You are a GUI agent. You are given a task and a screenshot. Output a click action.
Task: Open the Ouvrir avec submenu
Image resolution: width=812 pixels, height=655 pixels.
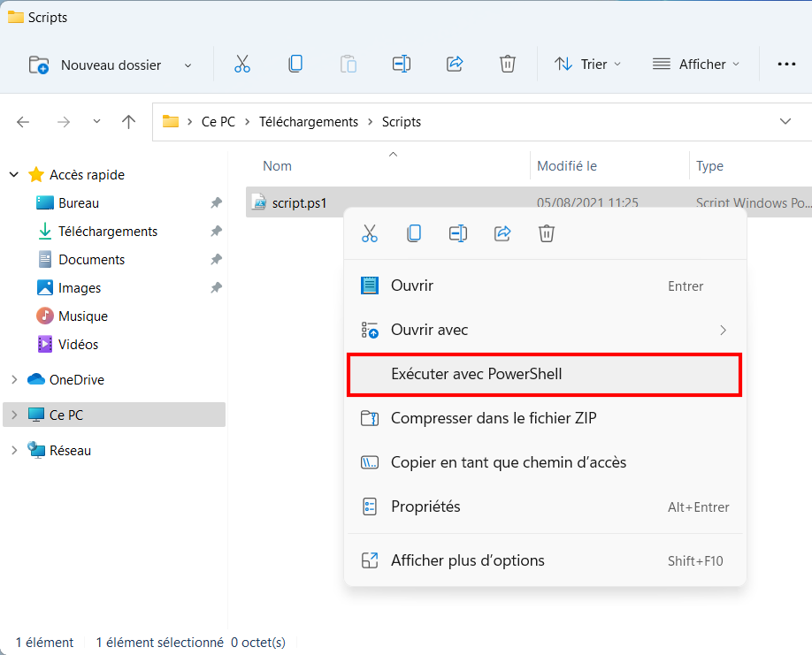pyautogui.click(x=545, y=330)
